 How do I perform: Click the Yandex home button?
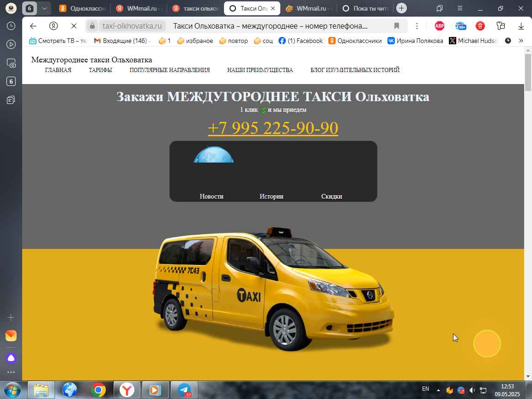pos(53,26)
